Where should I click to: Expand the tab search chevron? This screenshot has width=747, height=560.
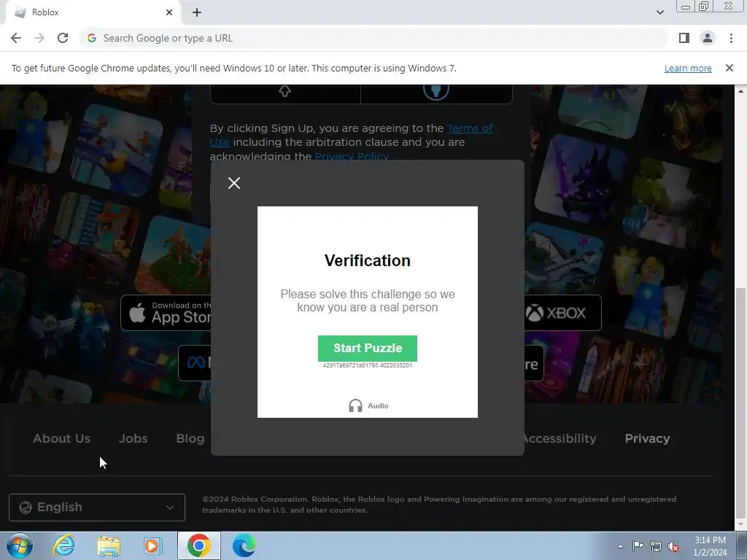click(x=659, y=12)
